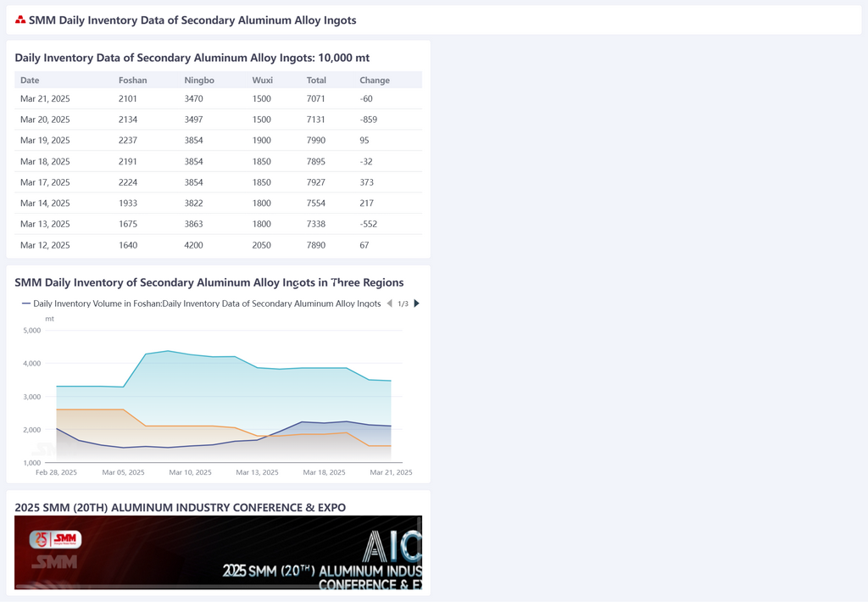Viewport: 868px width, 602px height.
Task: Click the Foshan column header
Action: click(133, 81)
